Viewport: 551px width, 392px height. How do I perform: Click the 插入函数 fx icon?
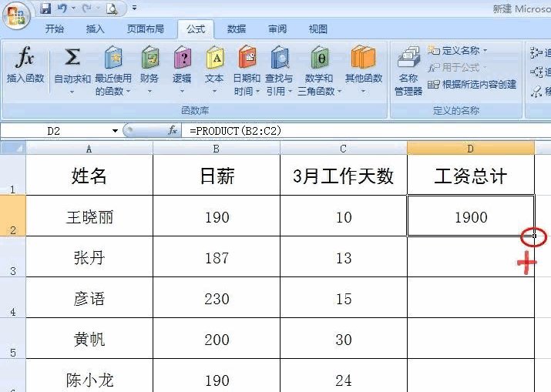pos(25,57)
